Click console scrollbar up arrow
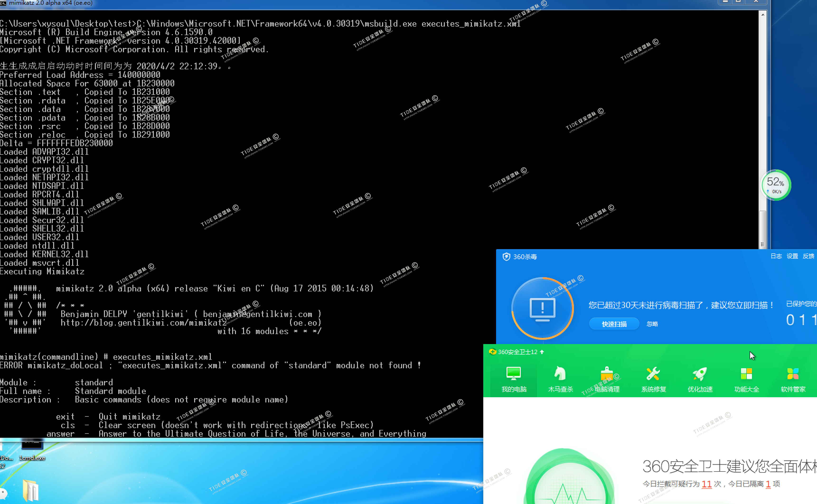Screen dimensions: 817x504 tap(762, 15)
